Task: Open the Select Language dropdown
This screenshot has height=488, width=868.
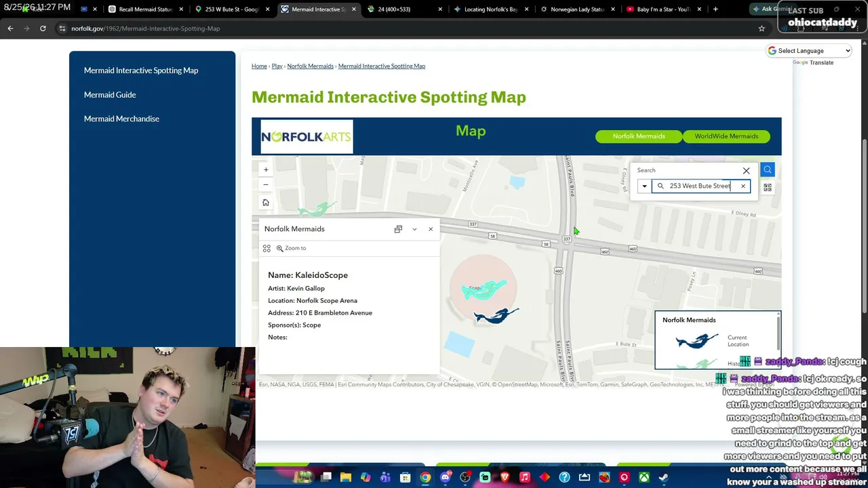Action: pos(809,51)
